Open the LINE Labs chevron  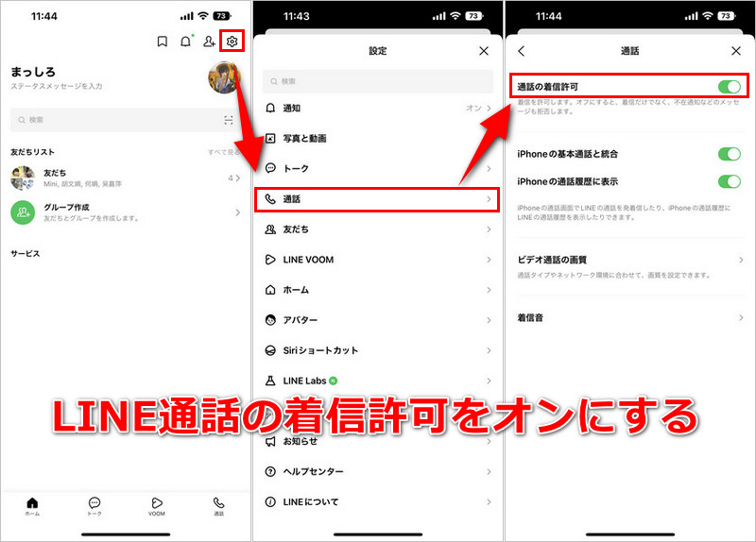click(489, 381)
